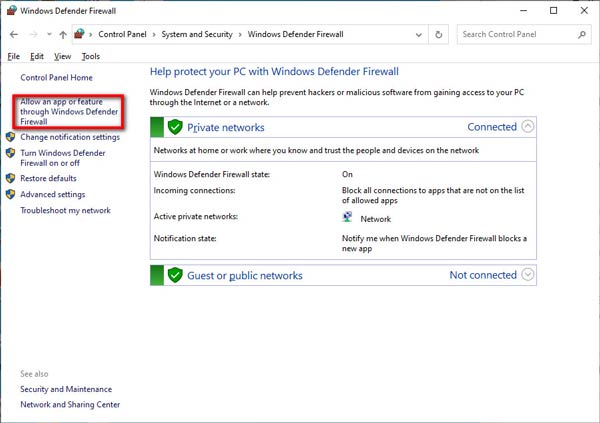Select Control Panel breadcrumb
The width and height of the screenshot is (600, 423).
coord(122,34)
